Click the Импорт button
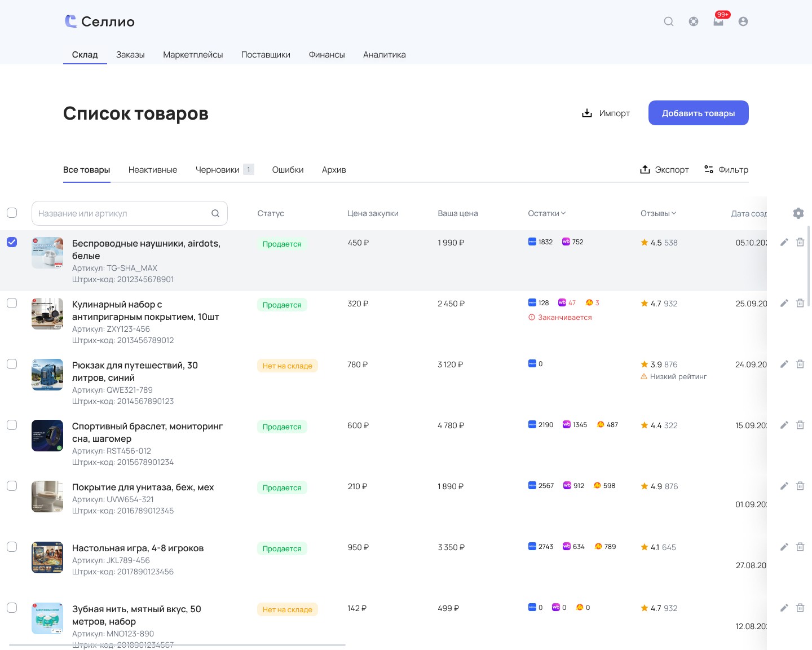Screen dimensions: 812x650 coord(606,113)
